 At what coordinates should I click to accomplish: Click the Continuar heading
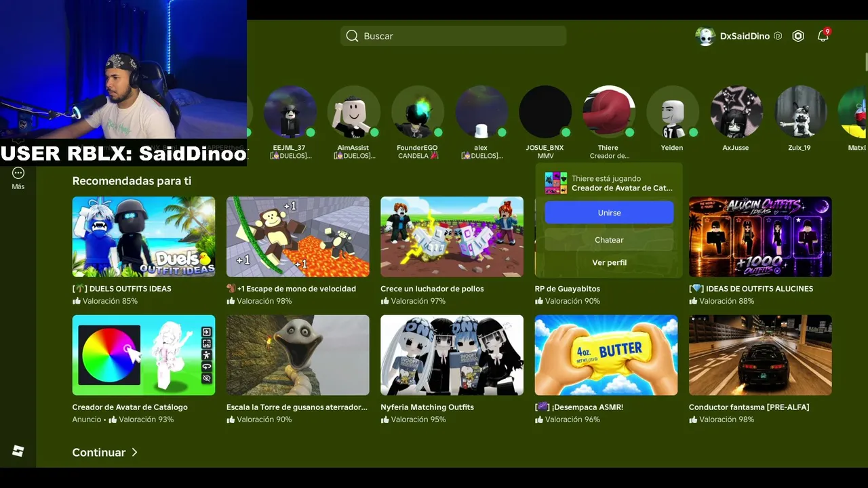coord(99,452)
